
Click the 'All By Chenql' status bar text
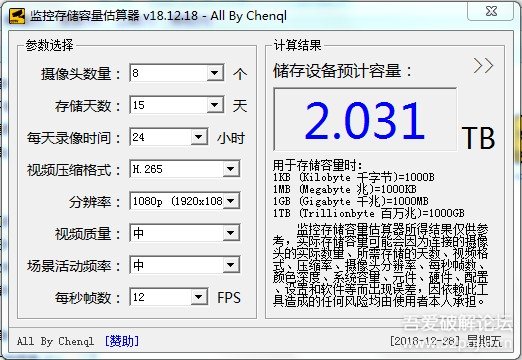(55, 341)
